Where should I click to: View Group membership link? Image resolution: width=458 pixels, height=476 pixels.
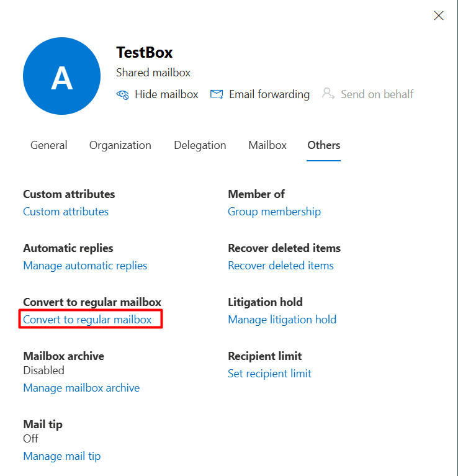tap(274, 212)
